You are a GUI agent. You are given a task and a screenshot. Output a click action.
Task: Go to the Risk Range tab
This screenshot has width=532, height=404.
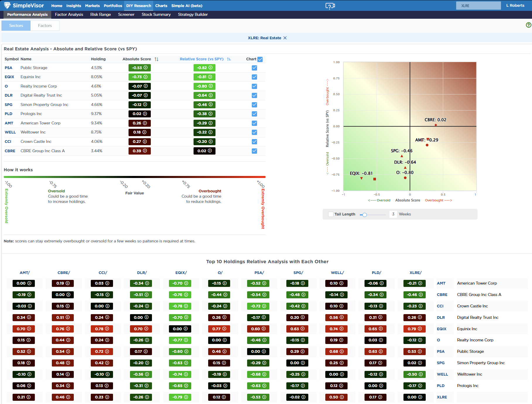(100, 15)
